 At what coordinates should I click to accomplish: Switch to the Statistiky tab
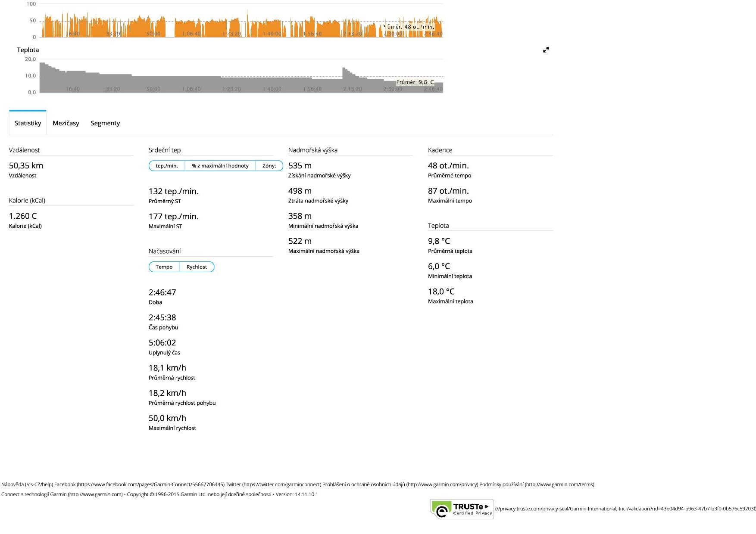point(28,123)
